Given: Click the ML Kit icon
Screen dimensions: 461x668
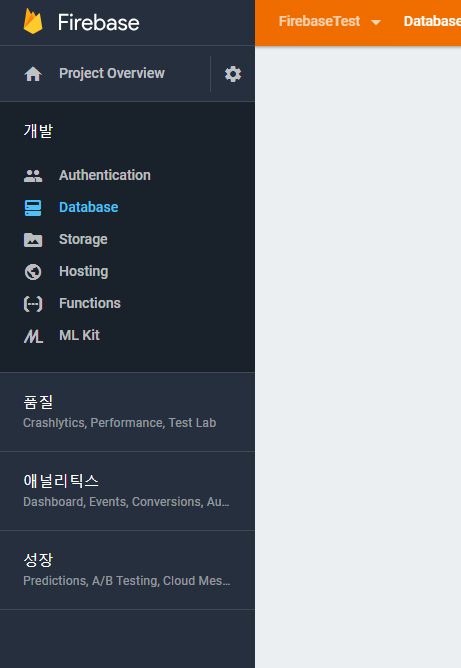Looking at the screenshot, I should 33,336.
